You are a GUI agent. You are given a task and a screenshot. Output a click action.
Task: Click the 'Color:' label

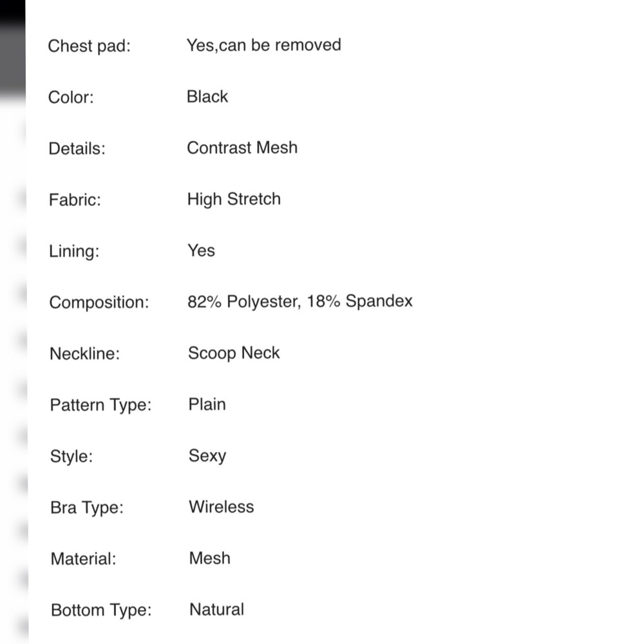[x=71, y=97]
